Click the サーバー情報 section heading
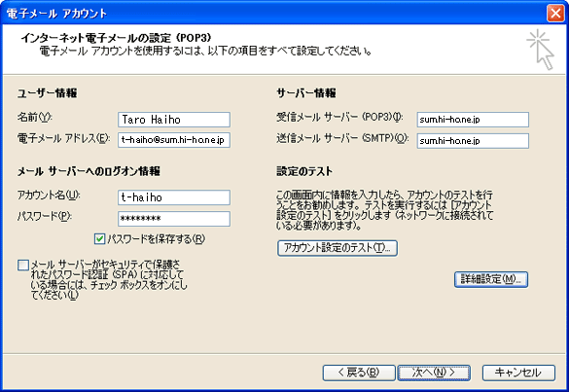Screen dimensions: 569x392 (306, 93)
